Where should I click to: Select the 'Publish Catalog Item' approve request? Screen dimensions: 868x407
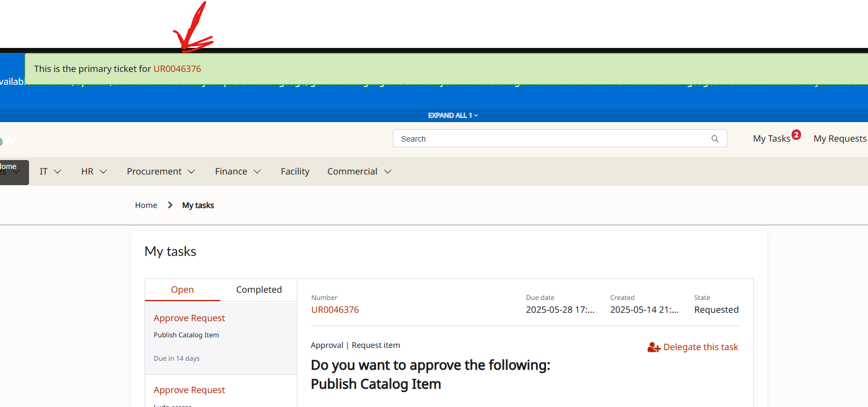(x=190, y=318)
